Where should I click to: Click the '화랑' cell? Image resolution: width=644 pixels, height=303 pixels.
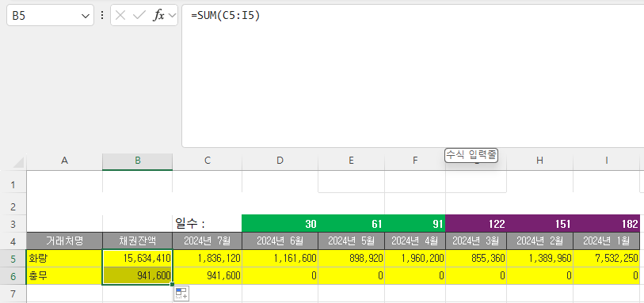(x=64, y=259)
